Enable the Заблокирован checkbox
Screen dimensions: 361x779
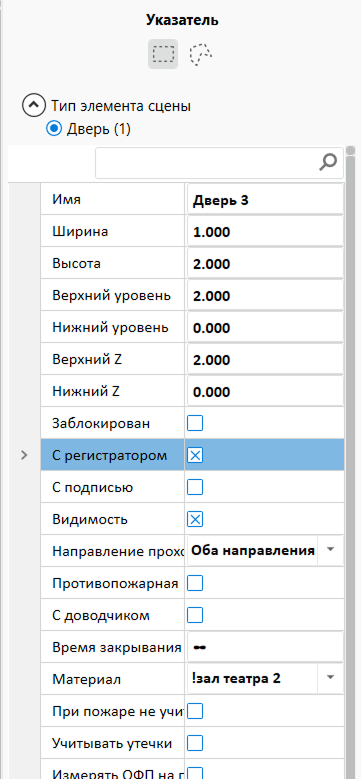point(195,423)
